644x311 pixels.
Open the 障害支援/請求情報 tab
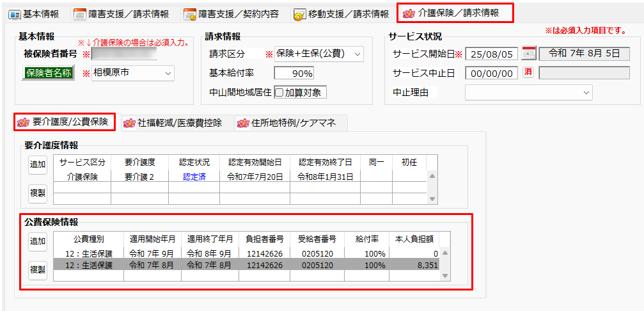pos(122,14)
